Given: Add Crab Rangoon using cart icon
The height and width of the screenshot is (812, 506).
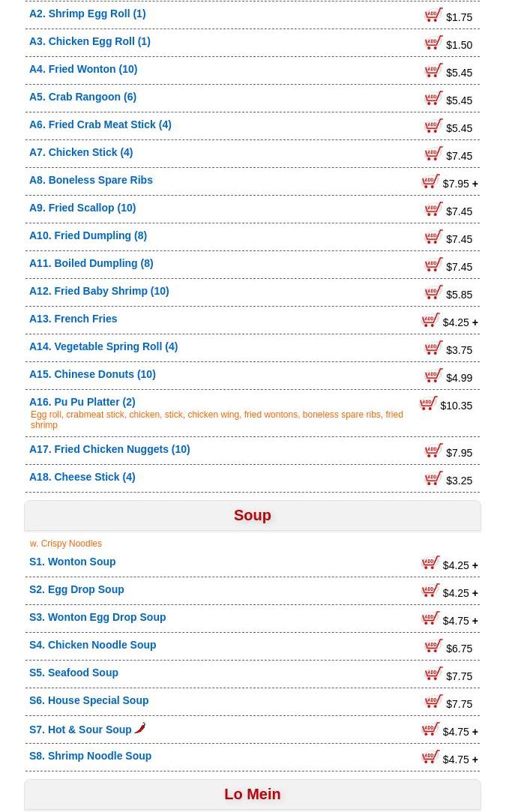Looking at the screenshot, I should point(433,98).
